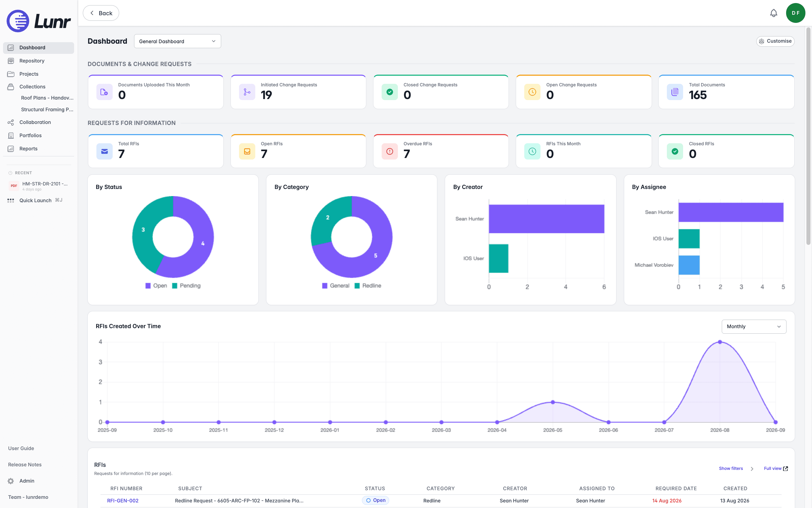Open the Monthly interval dropdown

point(754,327)
